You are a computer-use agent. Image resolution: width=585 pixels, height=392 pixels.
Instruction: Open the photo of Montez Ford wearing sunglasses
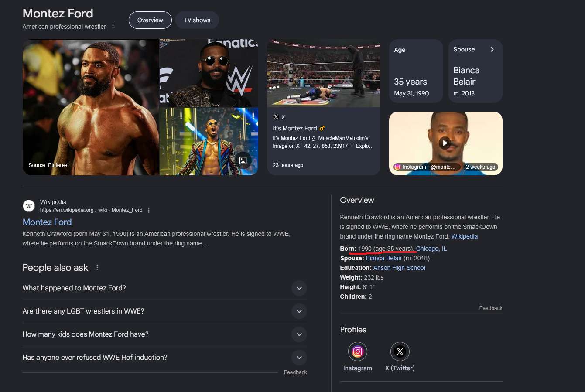click(209, 73)
